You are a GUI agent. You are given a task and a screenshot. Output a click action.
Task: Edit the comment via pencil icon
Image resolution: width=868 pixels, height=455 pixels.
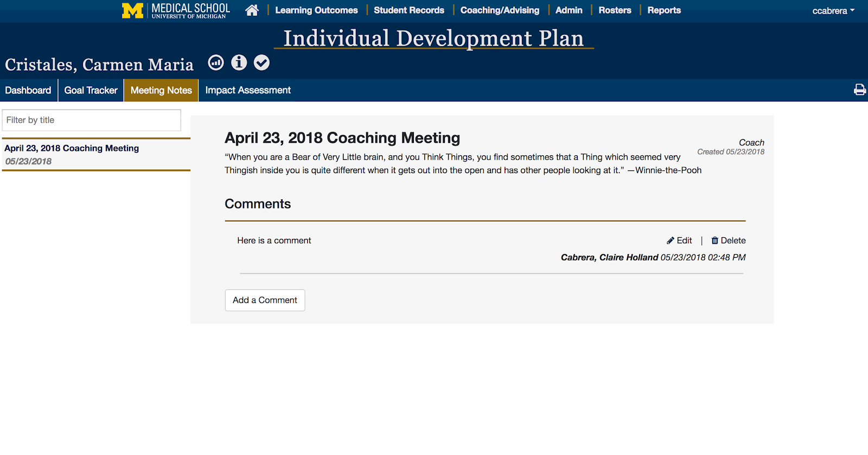tap(671, 241)
